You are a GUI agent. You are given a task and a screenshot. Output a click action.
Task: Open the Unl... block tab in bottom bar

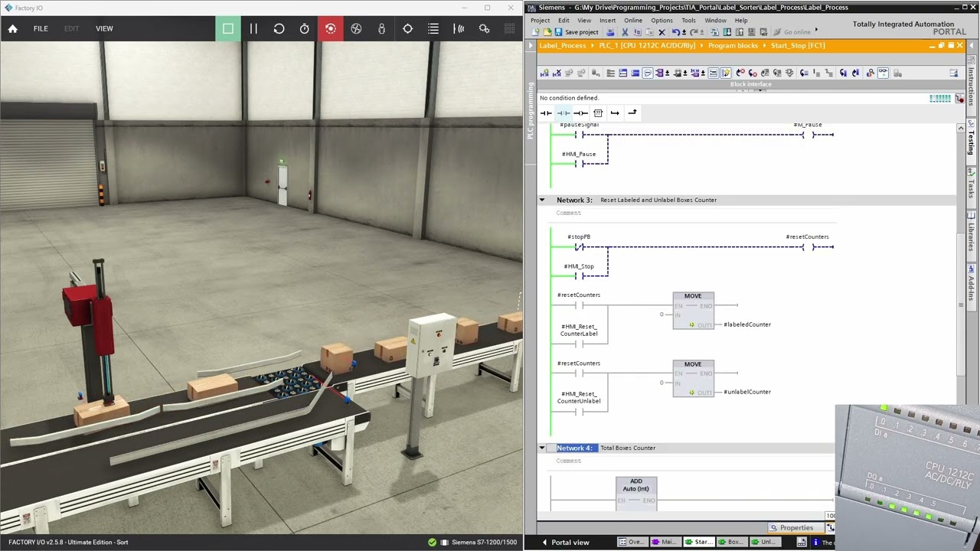764,542
